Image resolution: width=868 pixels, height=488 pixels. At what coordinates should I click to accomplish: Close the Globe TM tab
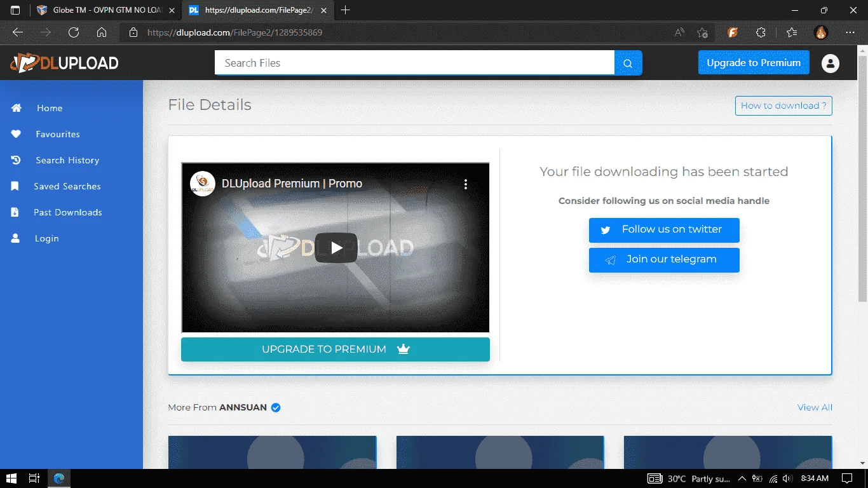coord(172,10)
